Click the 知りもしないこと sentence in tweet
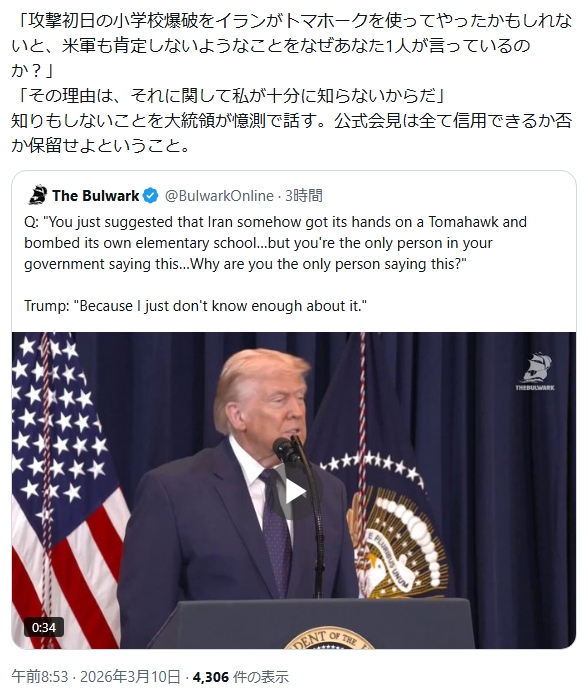This screenshot has height=693, width=588. point(292,133)
